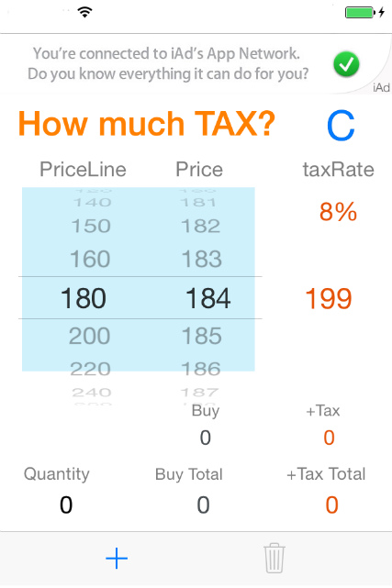Image resolution: width=392 pixels, height=588 pixels.
Task: Choose 150 from PriceLine wheel
Action: point(91,227)
